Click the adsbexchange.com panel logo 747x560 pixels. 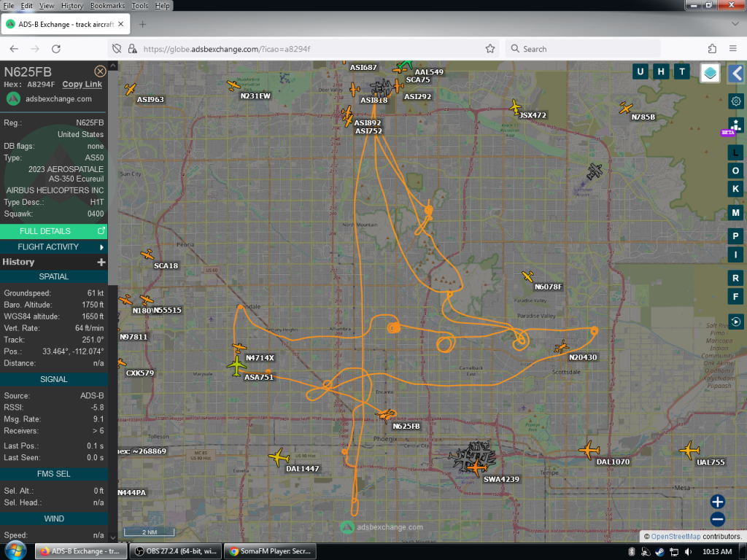pos(13,98)
